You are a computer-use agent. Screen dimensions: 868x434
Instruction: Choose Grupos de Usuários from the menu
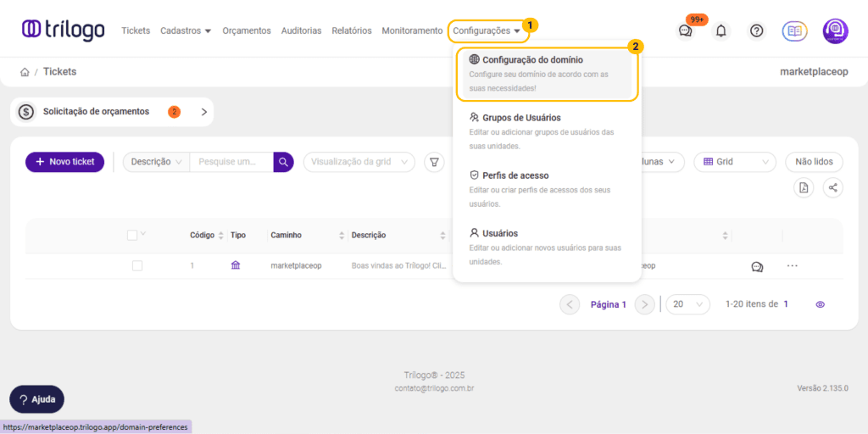(521, 118)
